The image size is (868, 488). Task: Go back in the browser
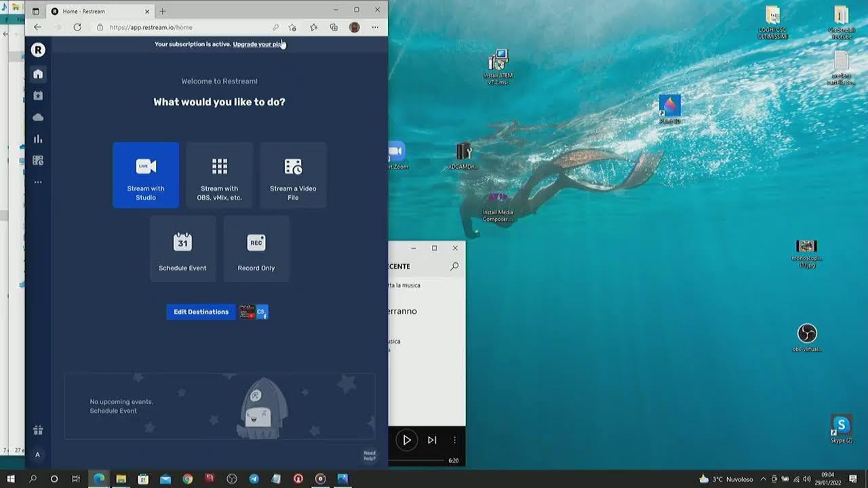click(x=37, y=27)
